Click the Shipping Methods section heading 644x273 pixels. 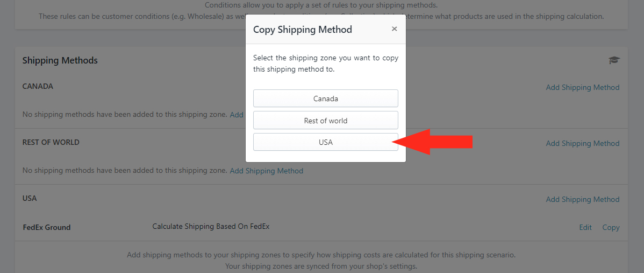[60, 60]
